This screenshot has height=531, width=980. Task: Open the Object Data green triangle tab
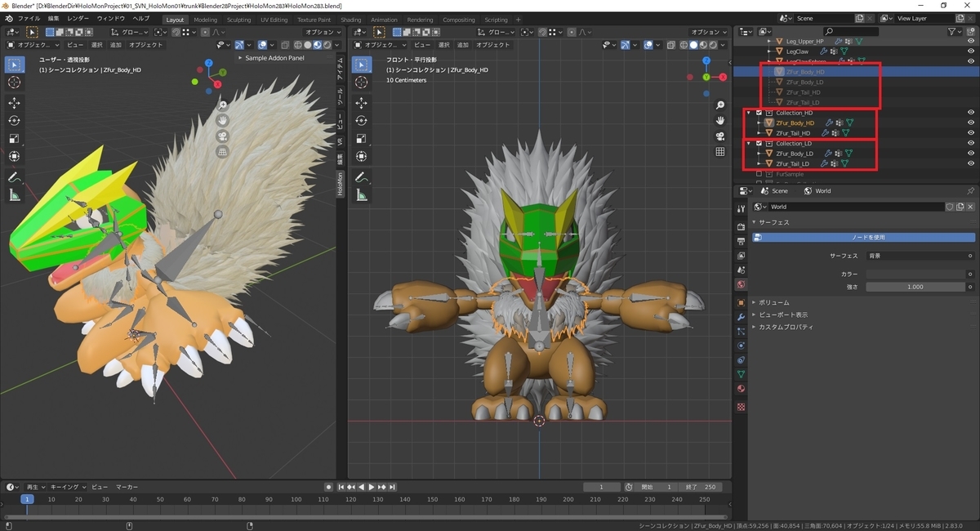pyautogui.click(x=741, y=374)
